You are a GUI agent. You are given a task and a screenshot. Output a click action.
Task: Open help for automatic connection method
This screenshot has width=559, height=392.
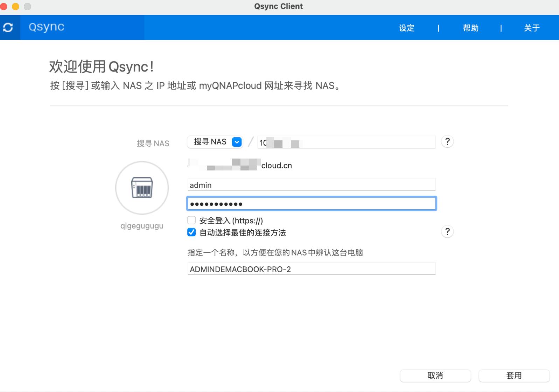(447, 232)
